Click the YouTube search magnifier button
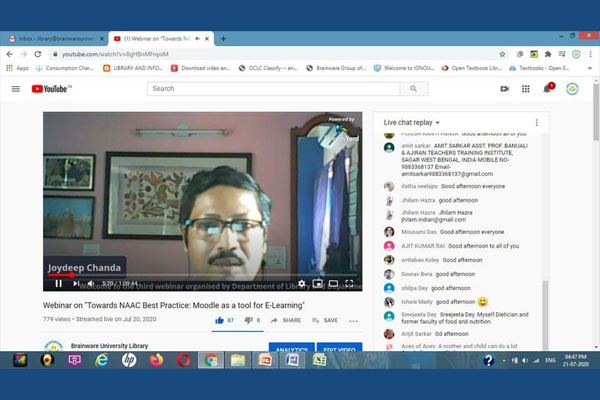600x400 pixels. coord(413,89)
